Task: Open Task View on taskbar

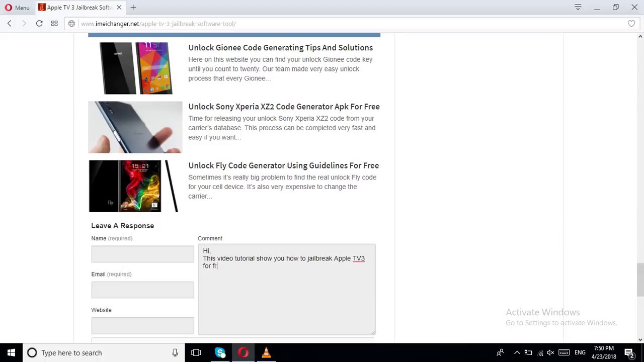Action: [196, 353]
